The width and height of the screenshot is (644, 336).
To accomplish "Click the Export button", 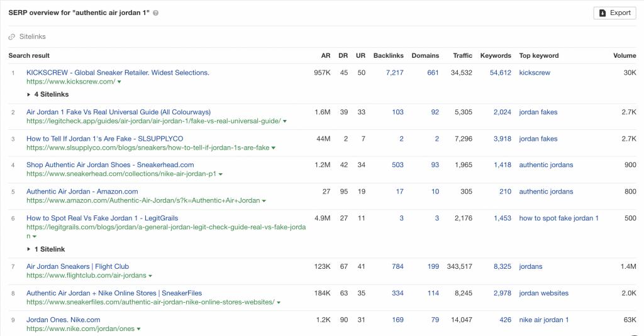I will [x=614, y=13].
